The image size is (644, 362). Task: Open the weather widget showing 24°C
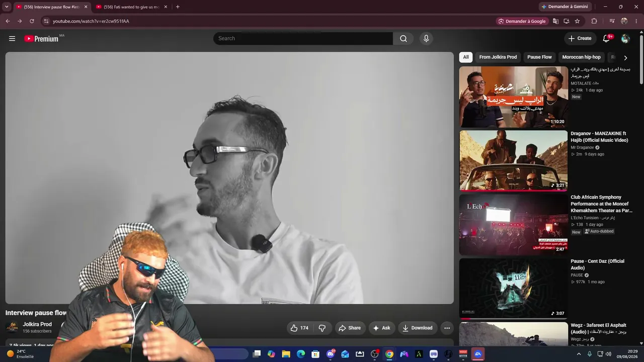pos(20,354)
